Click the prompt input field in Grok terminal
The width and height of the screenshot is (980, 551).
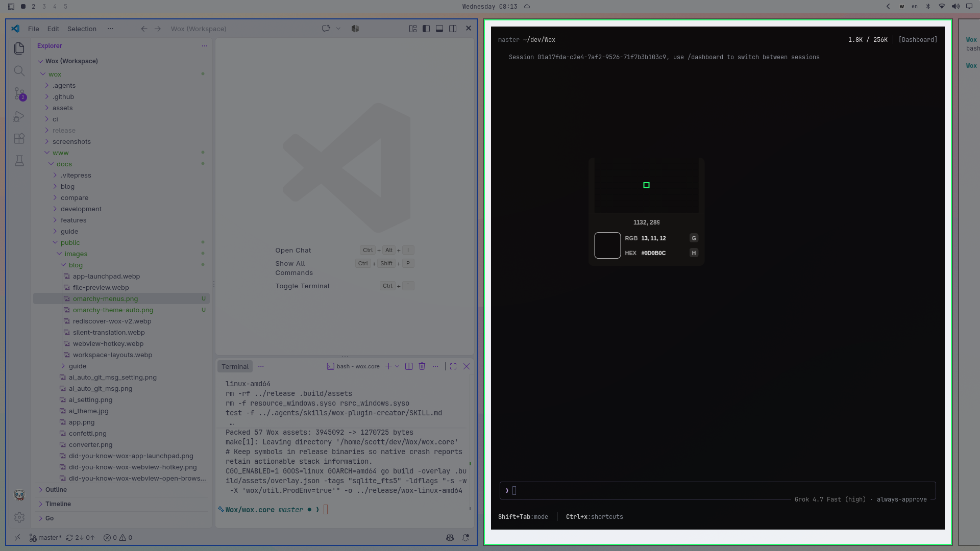(x=717, y=491)
